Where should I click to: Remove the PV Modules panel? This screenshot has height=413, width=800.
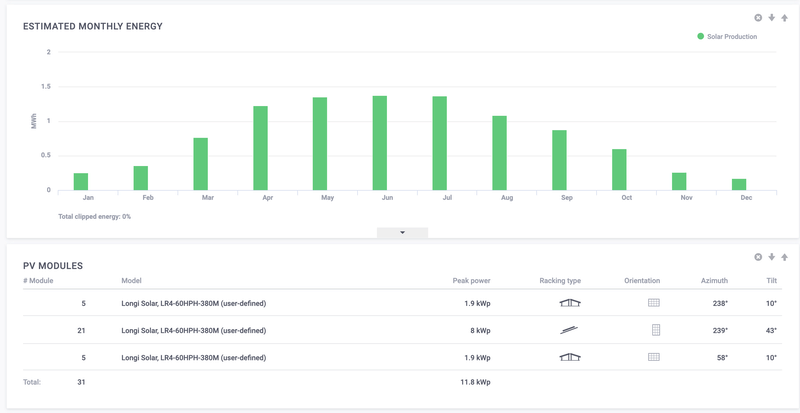coord(758,257)
